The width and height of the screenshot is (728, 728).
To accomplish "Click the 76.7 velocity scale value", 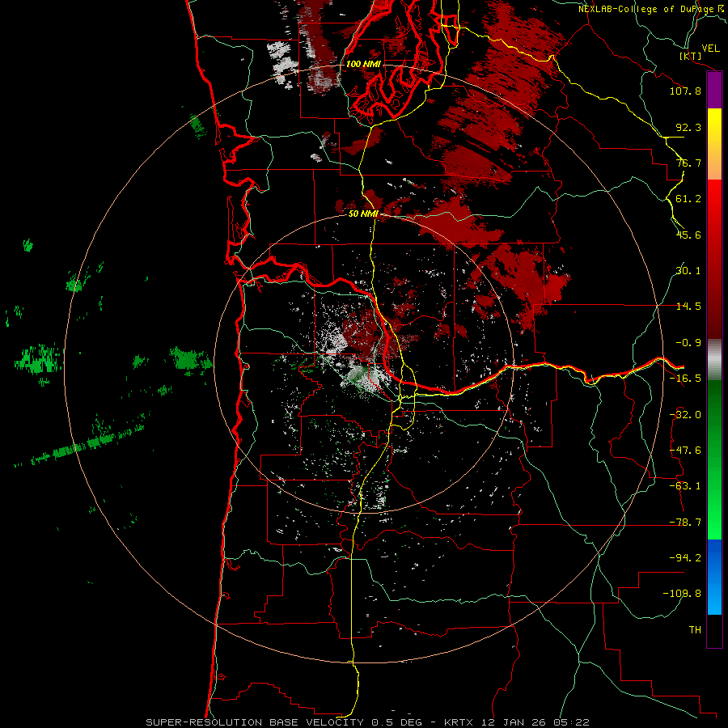I will pyautogui.click(x=688, y=163).
